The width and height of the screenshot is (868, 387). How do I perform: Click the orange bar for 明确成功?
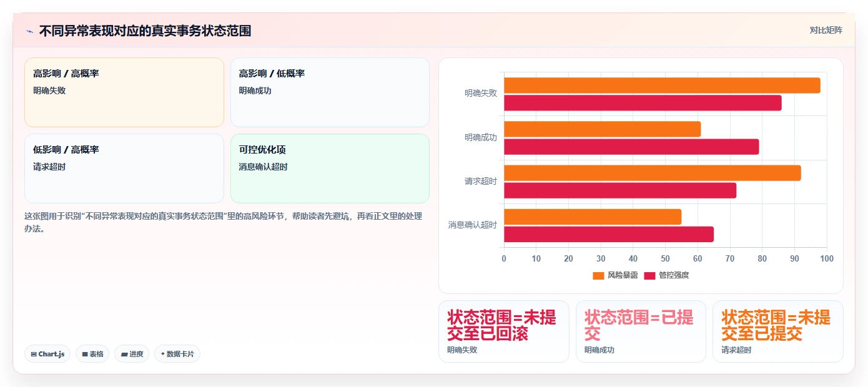click(x=603, y=129)
